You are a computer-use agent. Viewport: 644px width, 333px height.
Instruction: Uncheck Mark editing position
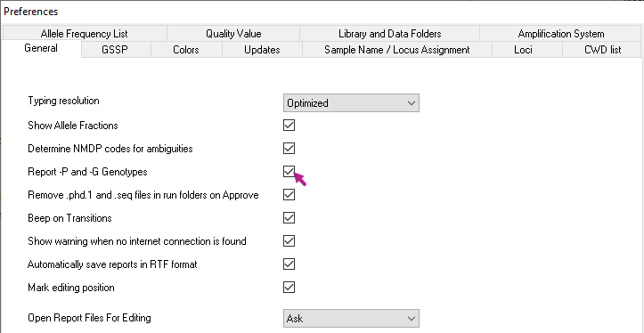point(289,288)
